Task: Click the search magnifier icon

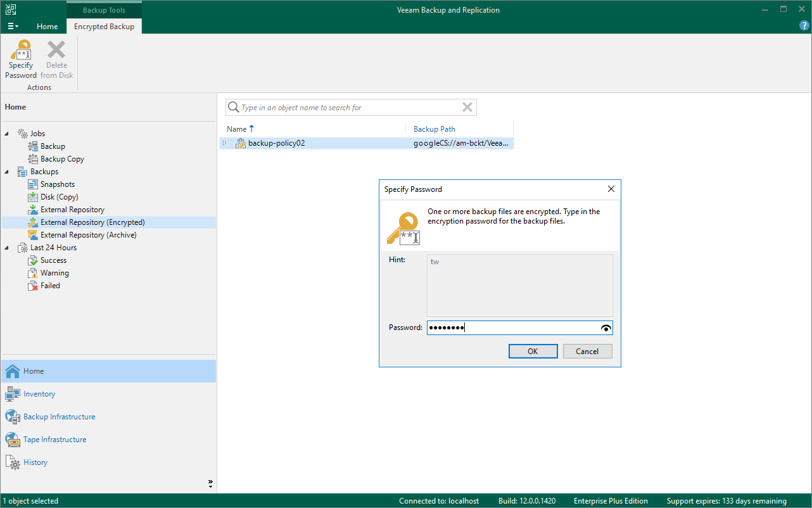Action: [x=233, y=107]
